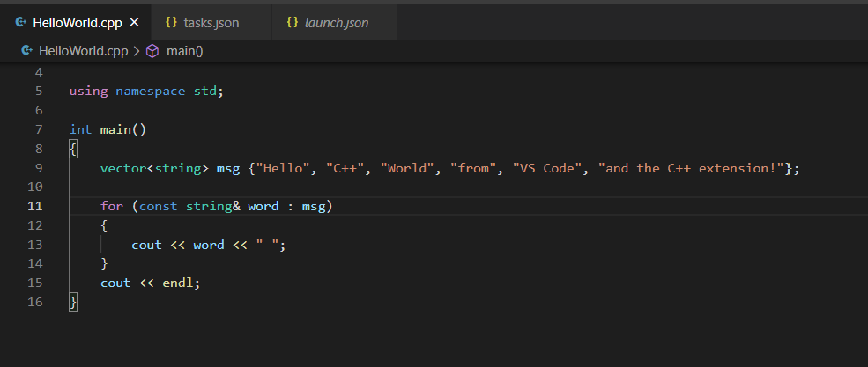Image resolution: width=868 pixels, height=367 pixels.
Task: Click the C++ file icon on HelloWorld.cpp tab
Action: (x=20, y=23)
